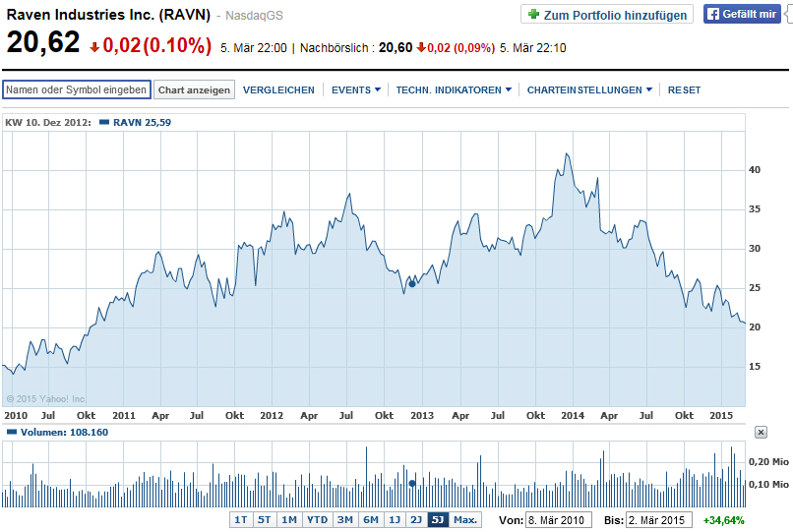Click the green plus portfolio icon
Image resolution: width=793 pixels, height=532 pixels.
click(x=533, y=14)
